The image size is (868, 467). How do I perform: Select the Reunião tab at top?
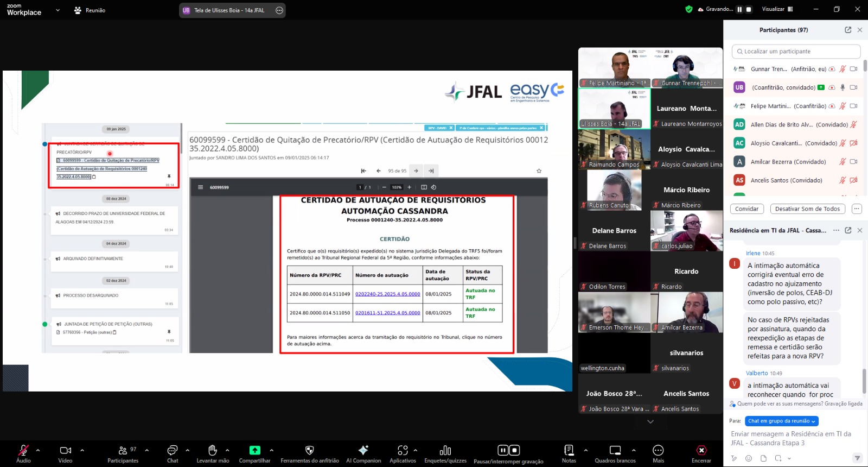pos(90,10)
